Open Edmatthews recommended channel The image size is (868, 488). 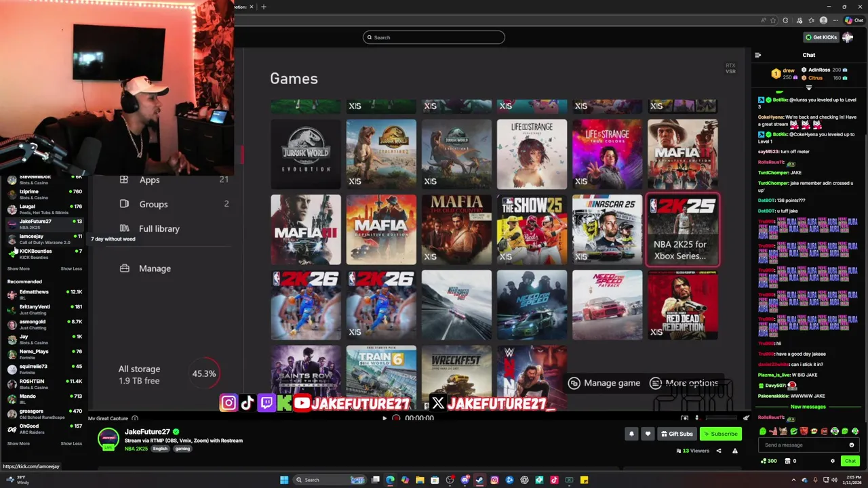tap(44, 294)
